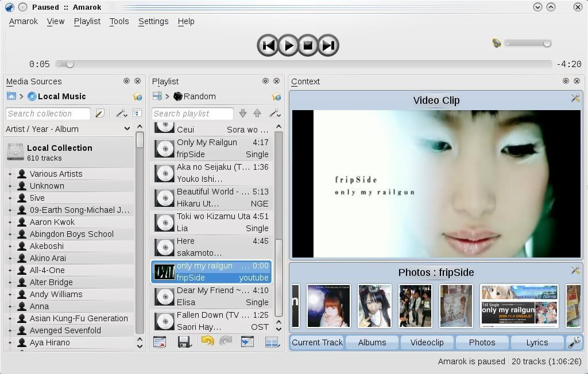Screen dimensions: 588x374
Task: Open the collection filter editor pencil icon
Action: [x=100, y=113]
